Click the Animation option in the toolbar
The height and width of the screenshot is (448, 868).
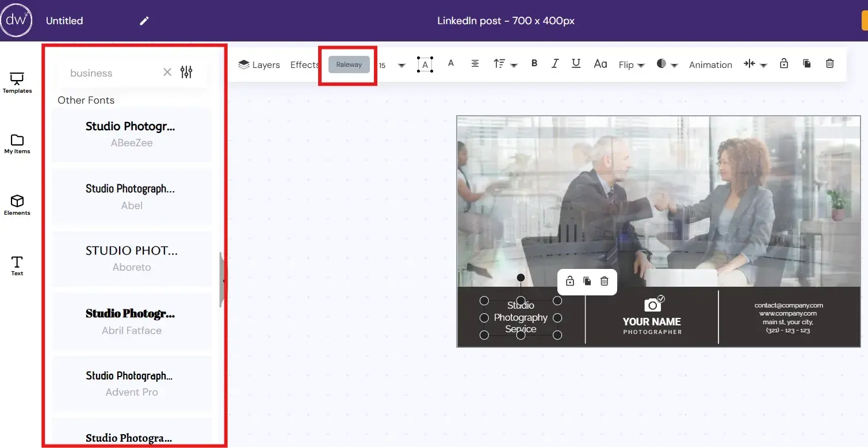coord(710,64)
